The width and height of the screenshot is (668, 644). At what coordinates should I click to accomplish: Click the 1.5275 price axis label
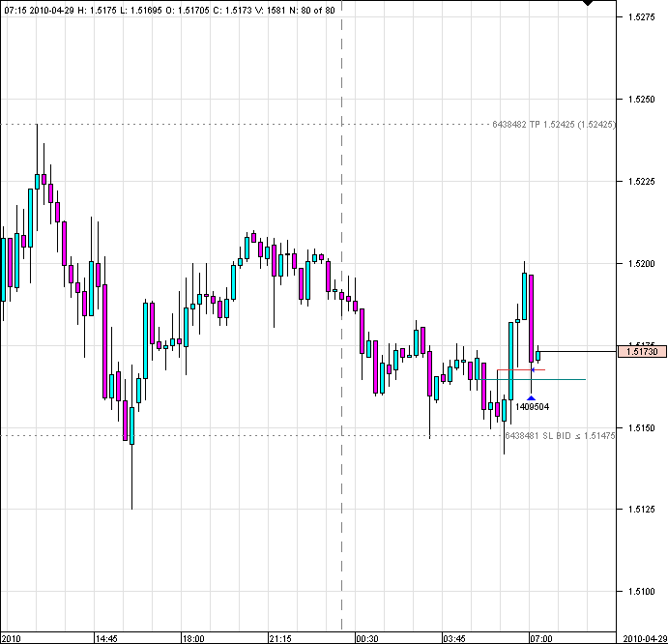click(642, 17)
